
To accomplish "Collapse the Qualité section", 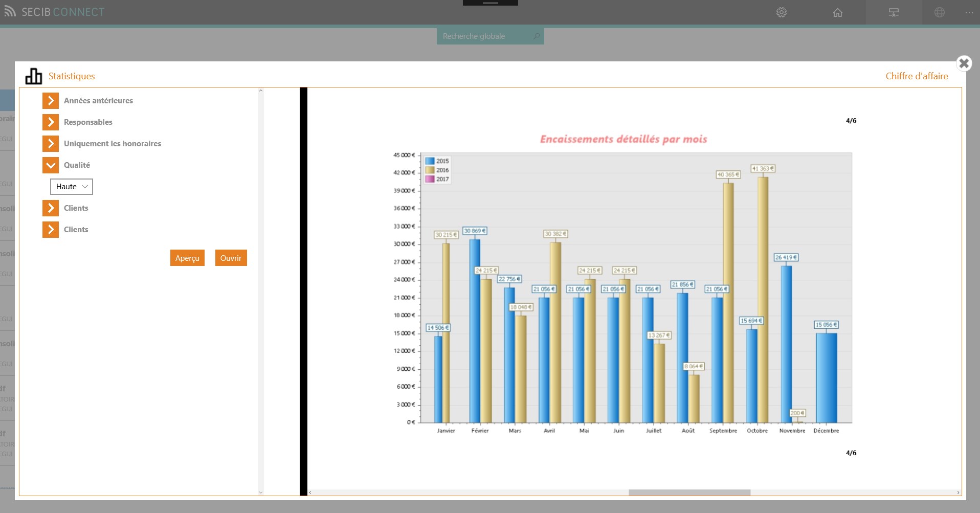I will [51, 165].
